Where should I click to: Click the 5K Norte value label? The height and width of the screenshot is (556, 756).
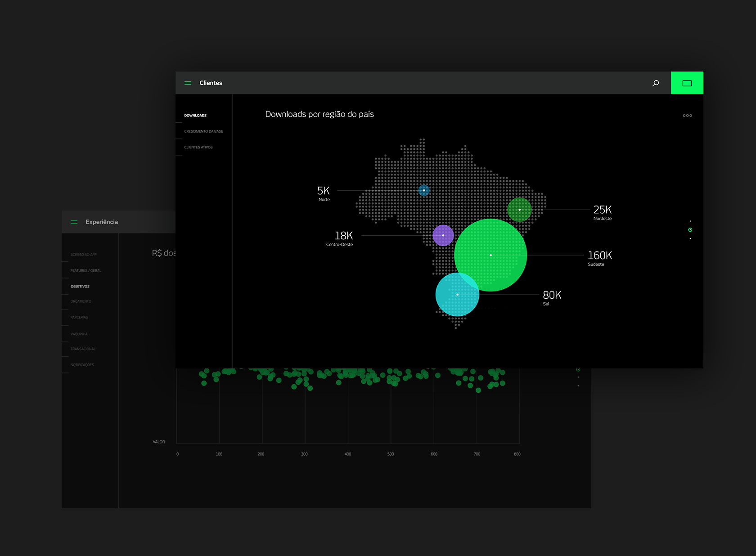pyautogui.click(x=324, y=193)
